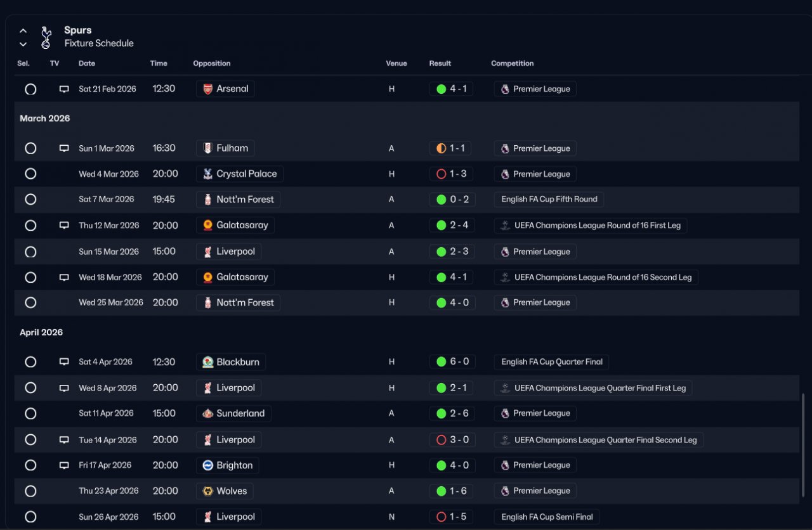
Task: Click the up chevron beside Spurs
Action: [x=23, y=30]
